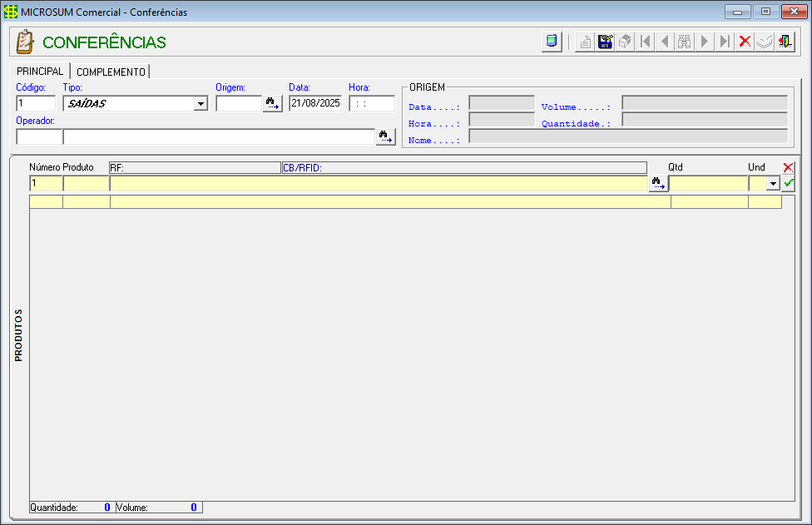Click the binoculars search toolbar icon
Screen dimensions: 812x525
[x=685, y=42]
